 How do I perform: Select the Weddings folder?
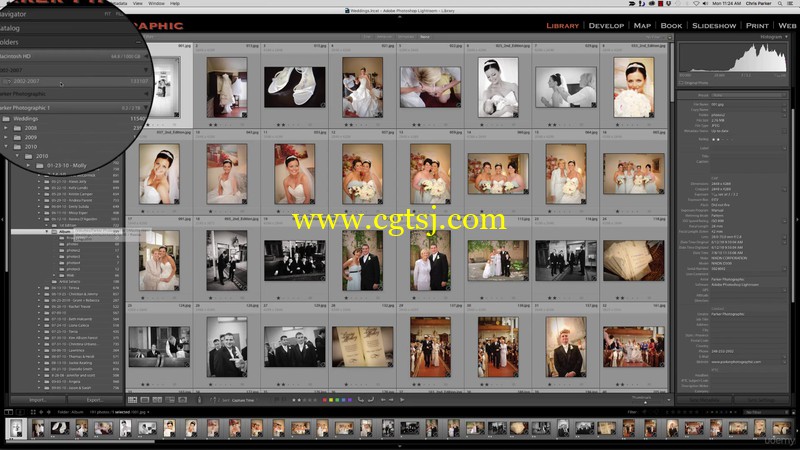26,118
